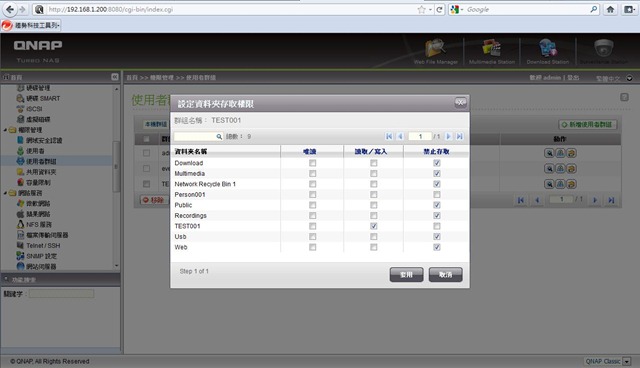Focus the folder search field in dialog
Screen dimensions: 640x368
coord(195,136)
